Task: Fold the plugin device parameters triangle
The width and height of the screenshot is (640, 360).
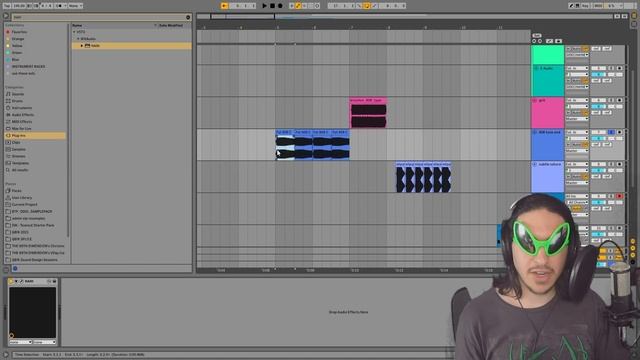Action: (16, 281)
